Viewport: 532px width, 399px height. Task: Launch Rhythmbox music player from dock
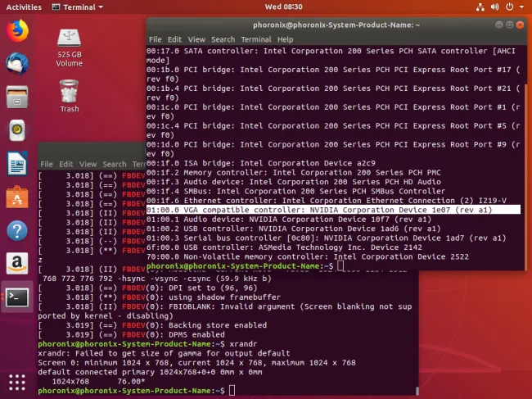click(17, 130)
